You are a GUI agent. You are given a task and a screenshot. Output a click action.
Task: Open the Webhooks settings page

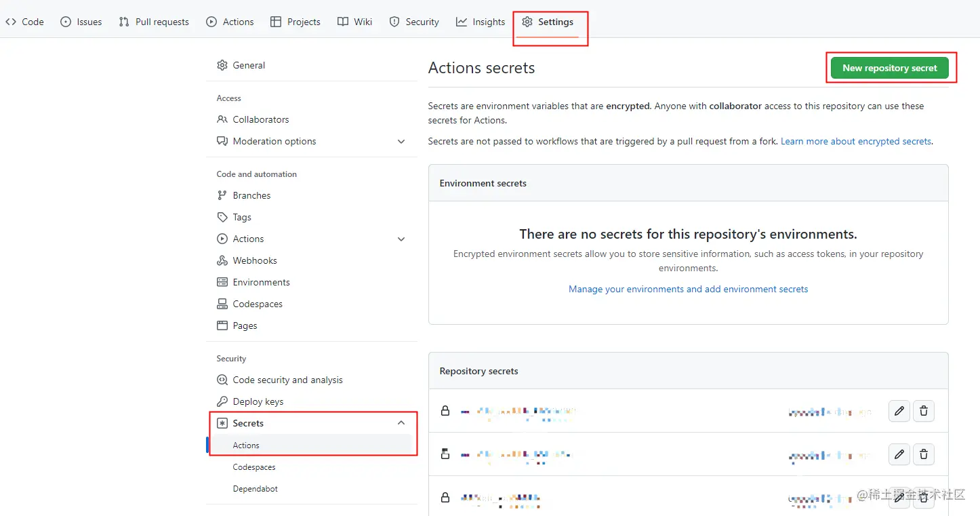point(254,260)
